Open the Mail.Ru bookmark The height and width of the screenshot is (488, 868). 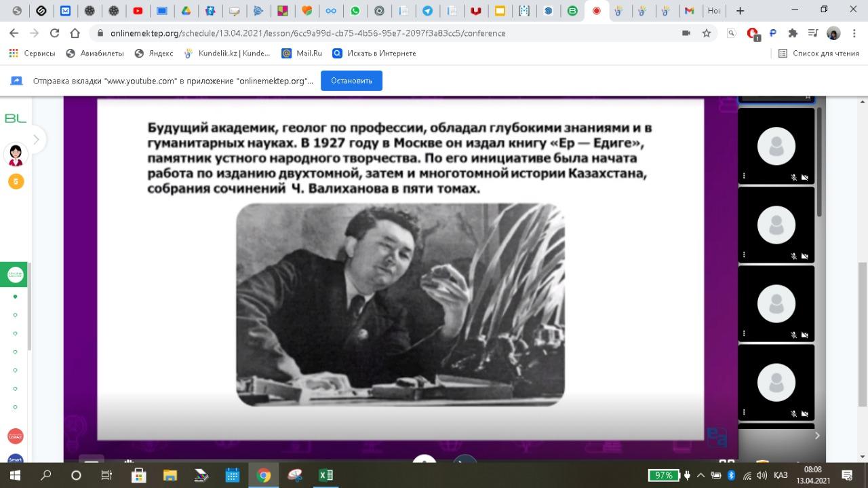coord(302,53)
